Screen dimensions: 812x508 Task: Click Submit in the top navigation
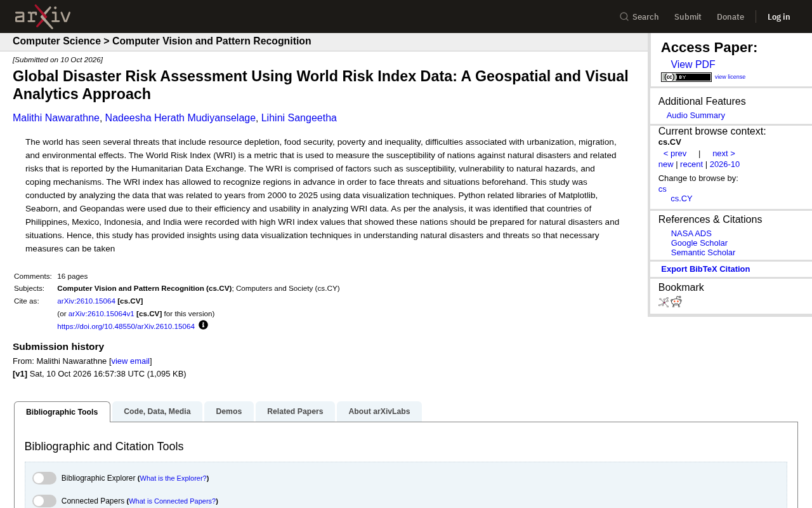tap(688, 17)
